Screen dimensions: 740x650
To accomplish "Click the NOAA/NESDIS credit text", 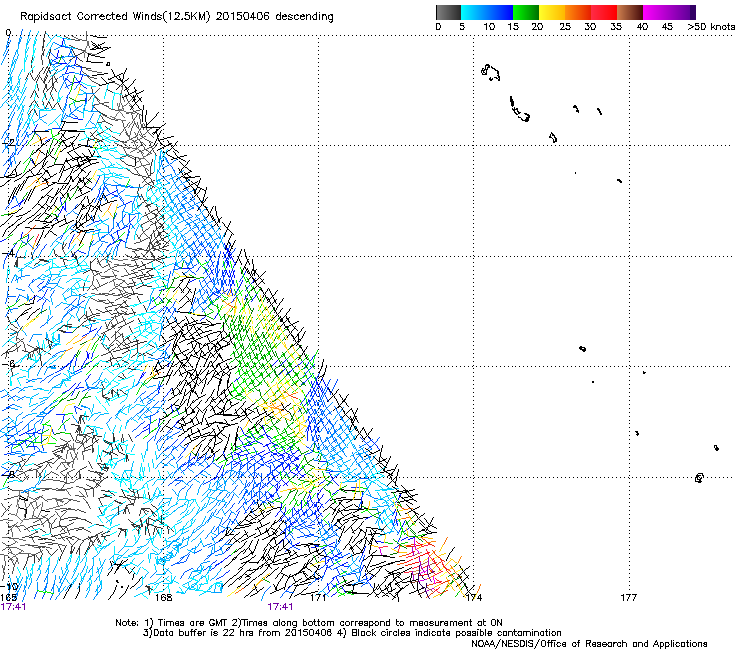I will tap(589, 644).
